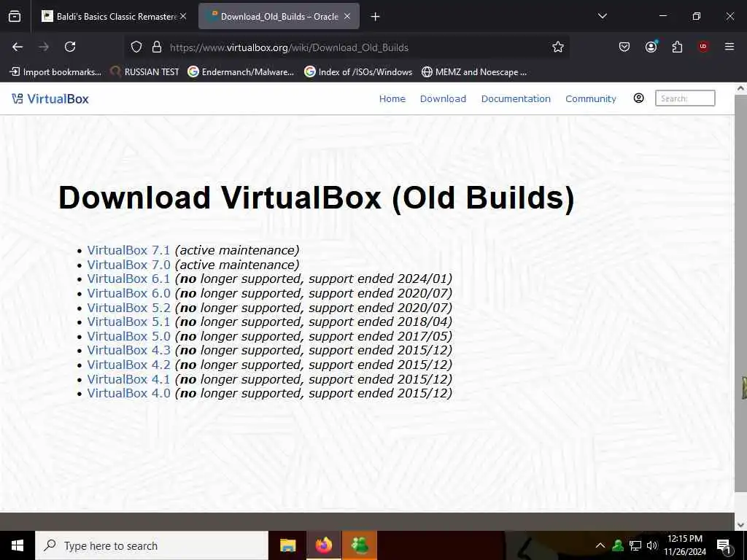The image size is (747, 560).
Task: Switch to the Baldi's Basics Classic Remastered tab
Action: (x=113, y=16)
